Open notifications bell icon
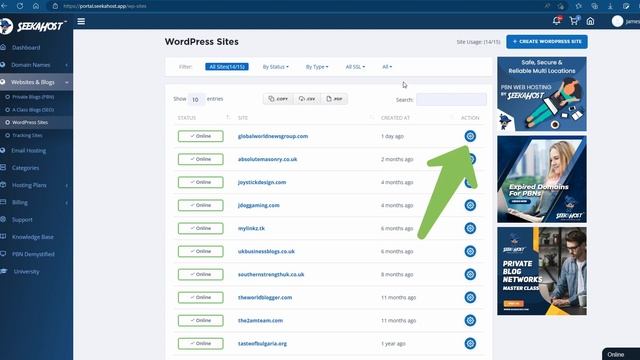This screenshot has height=360, width=640. tap(557, 21)
